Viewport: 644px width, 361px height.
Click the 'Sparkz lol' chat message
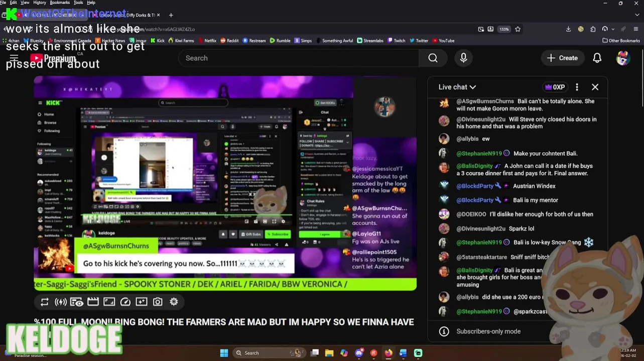[517, 229]
